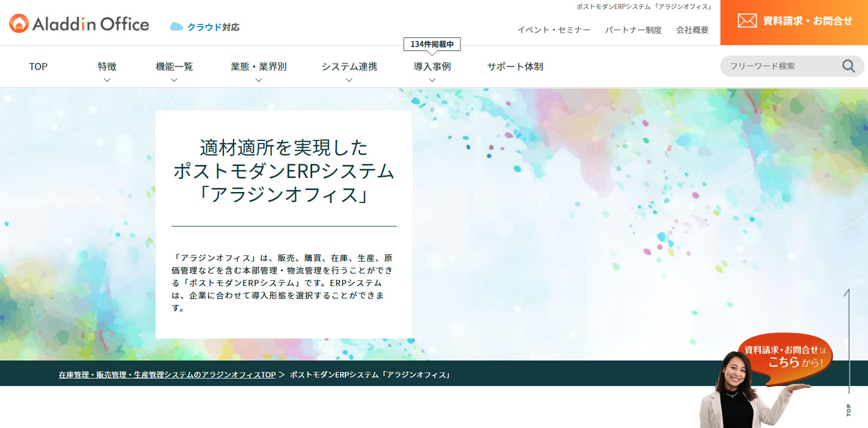This screenshot has height=428, width=868.
Task: Open the サポート体制 menu item
Action: (x=515, y=67)
